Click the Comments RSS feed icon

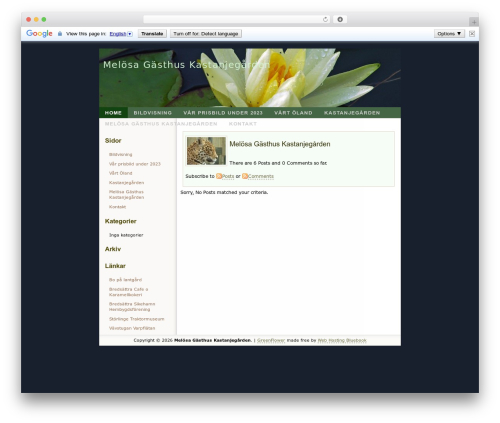tap(245, 176)
